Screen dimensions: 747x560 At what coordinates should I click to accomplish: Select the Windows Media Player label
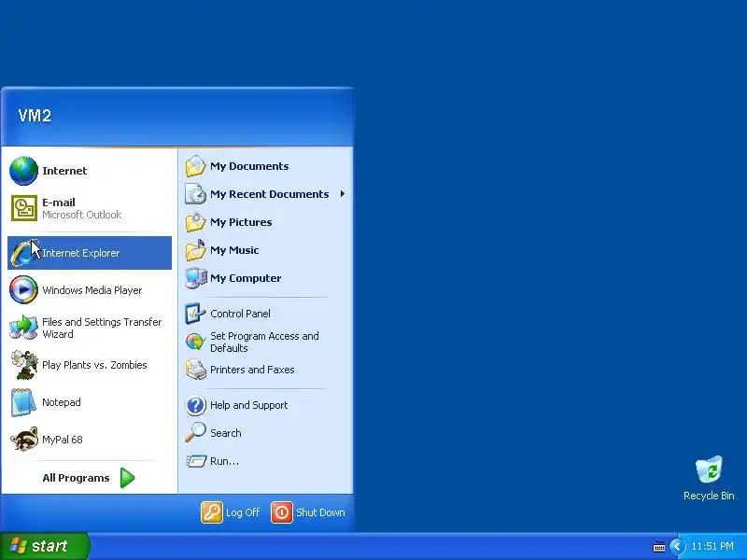coord(92,290)
